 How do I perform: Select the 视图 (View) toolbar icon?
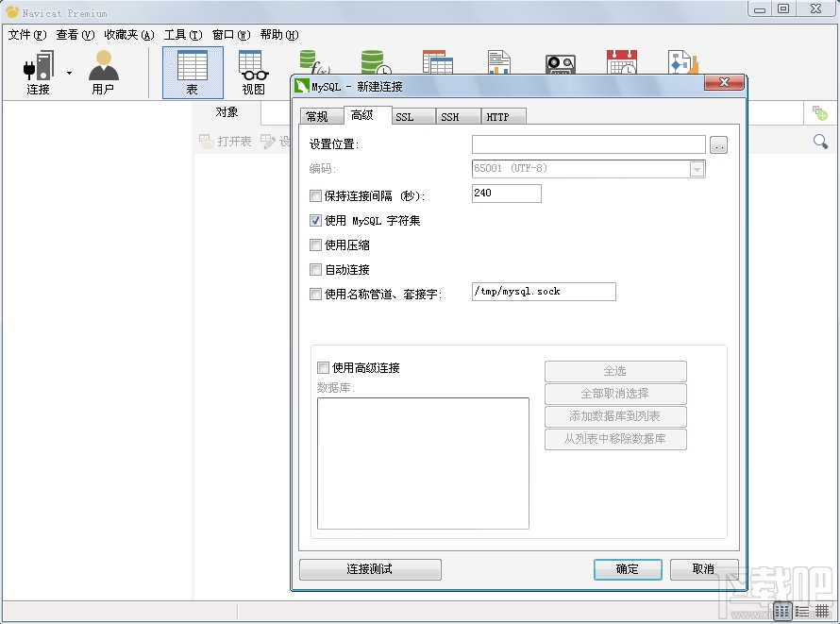coord(253,73)
